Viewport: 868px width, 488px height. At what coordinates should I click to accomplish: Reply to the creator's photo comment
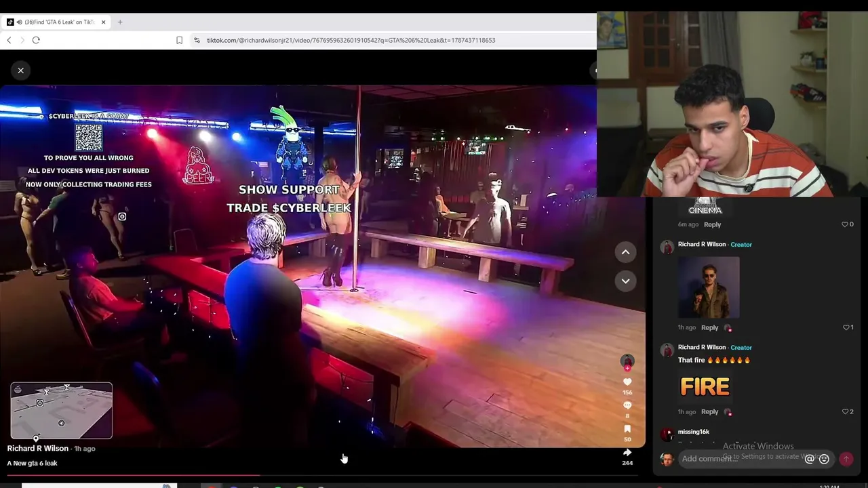(709, 327)
